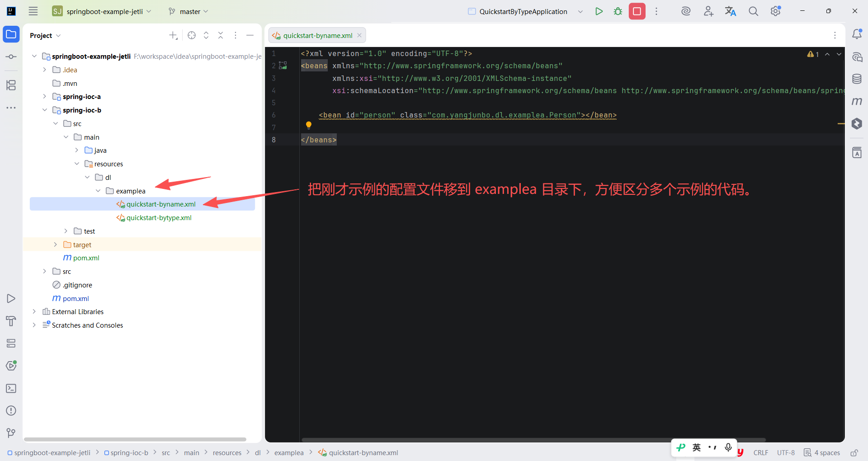Click resources breadcrumb in navigation bar
Viewport: 868px width, 461px height.
227,452
